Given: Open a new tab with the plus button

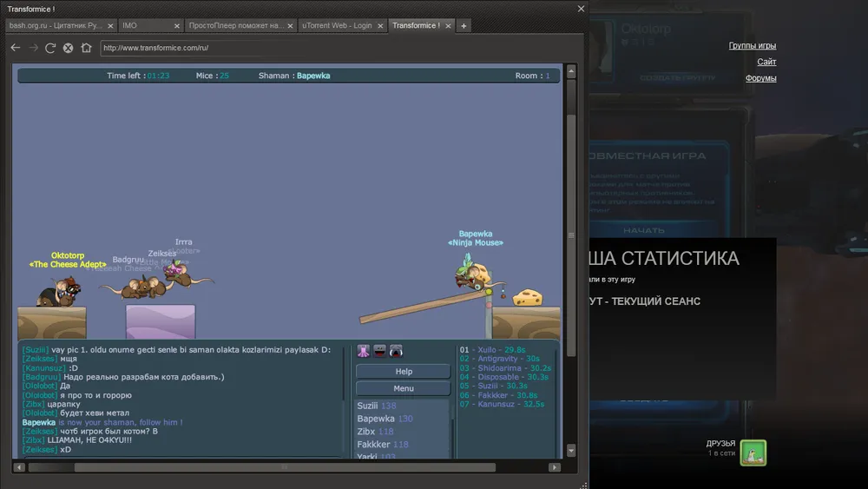Looking at the screenshot, I should [x=464, y=25].
